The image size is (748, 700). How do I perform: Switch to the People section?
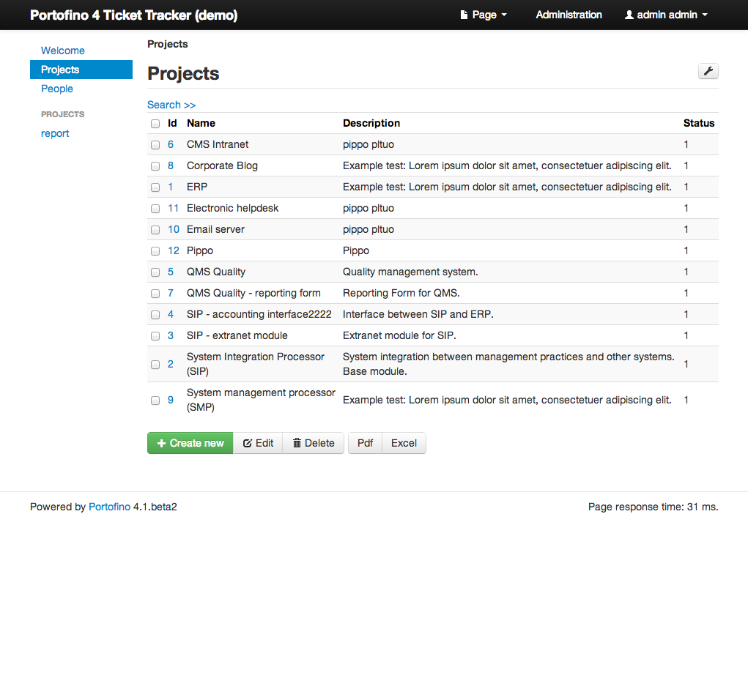pos(56,88)
